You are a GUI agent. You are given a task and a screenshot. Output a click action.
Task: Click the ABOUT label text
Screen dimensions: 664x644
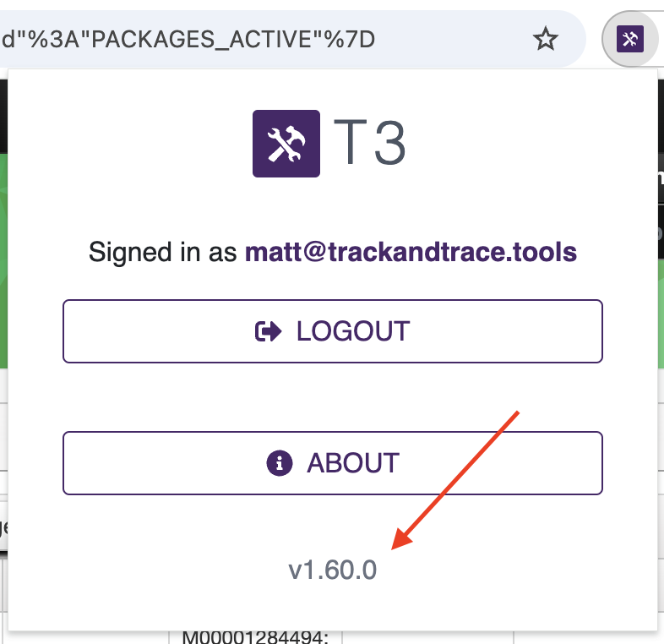click(353, 463)
